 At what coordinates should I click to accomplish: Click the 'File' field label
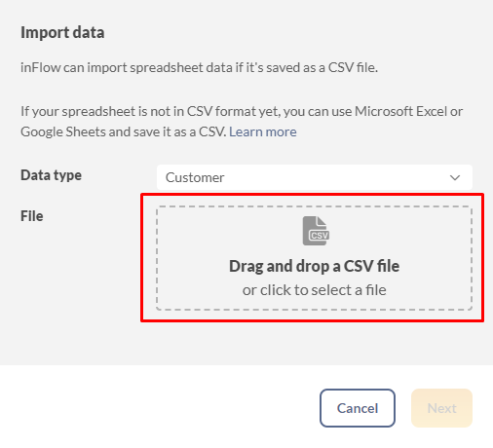tap(32, 216)
